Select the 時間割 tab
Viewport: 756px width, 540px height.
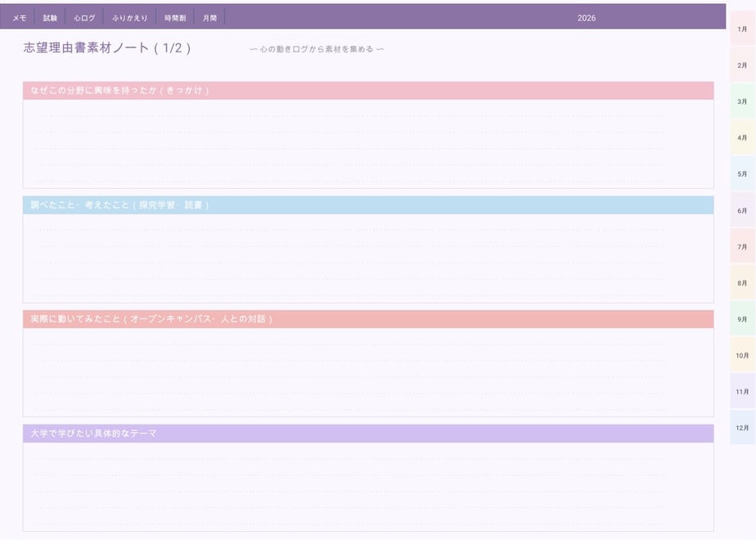tap(175, 18)
